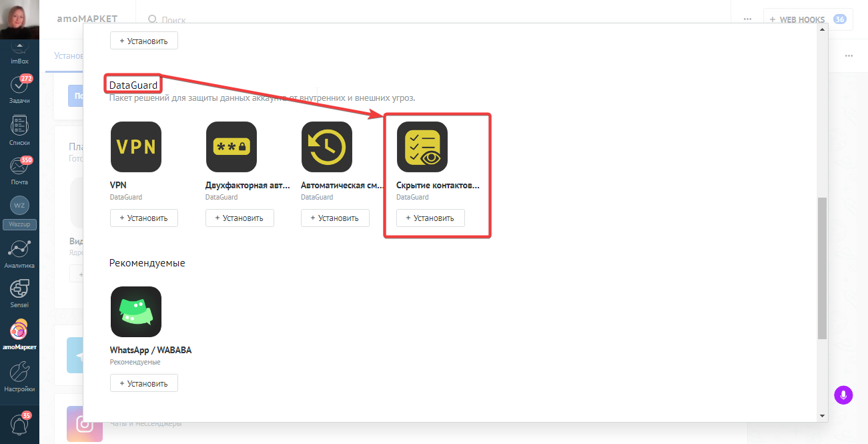The height and width of the screenshot is (444, 868).
Task: Click the Скрытие контактов... app title
Action: [438, 185]
